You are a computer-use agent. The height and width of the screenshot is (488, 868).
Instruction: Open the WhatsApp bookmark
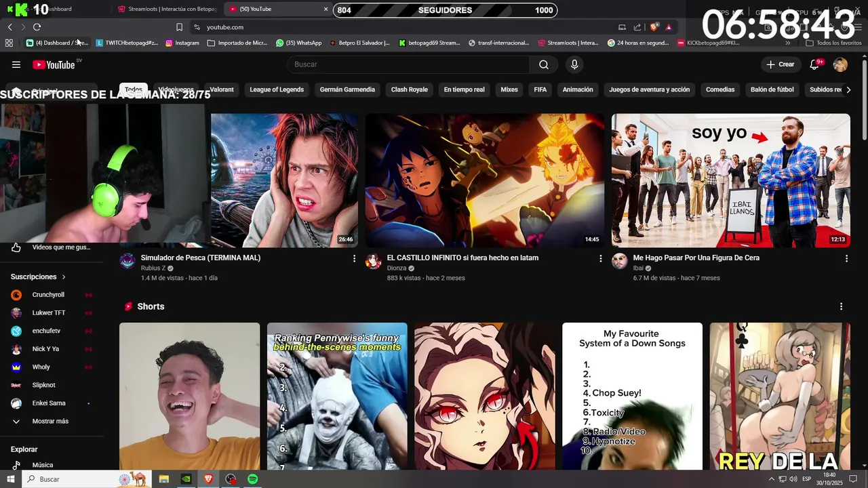298,43
